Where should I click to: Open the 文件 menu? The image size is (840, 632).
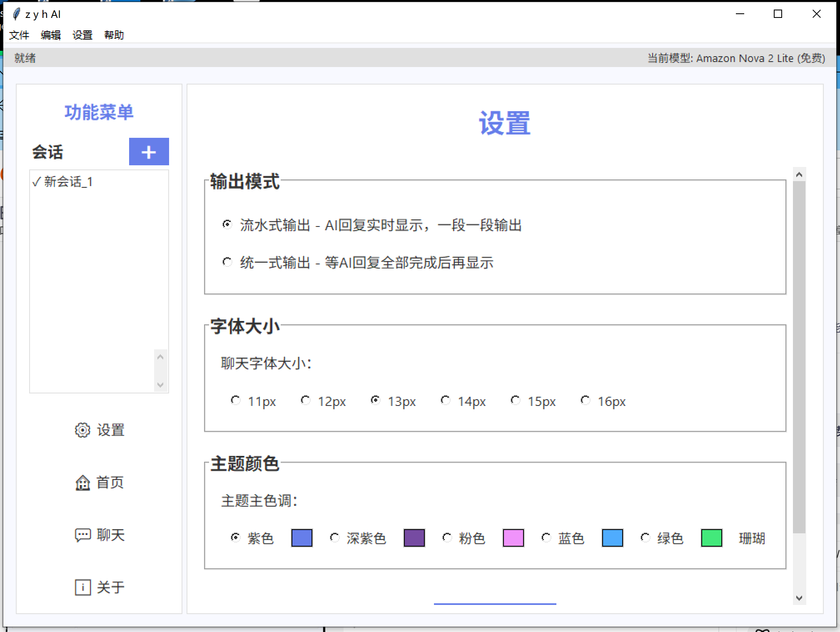click(19, 35)
